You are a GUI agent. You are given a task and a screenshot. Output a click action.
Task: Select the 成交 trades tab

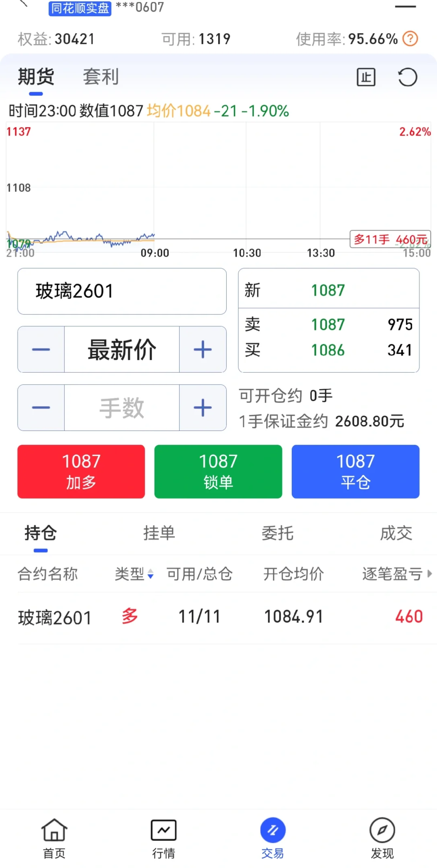pyautogui.click(x=396, y=533)
